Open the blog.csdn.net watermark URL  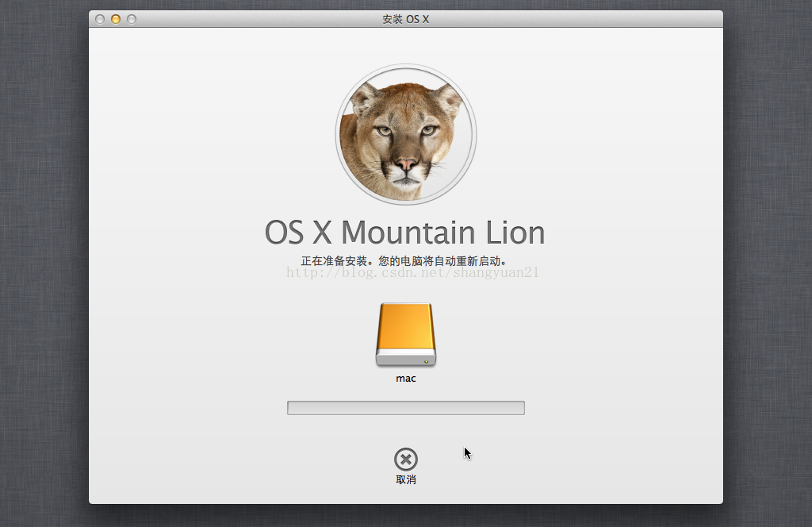click(412, 273)
